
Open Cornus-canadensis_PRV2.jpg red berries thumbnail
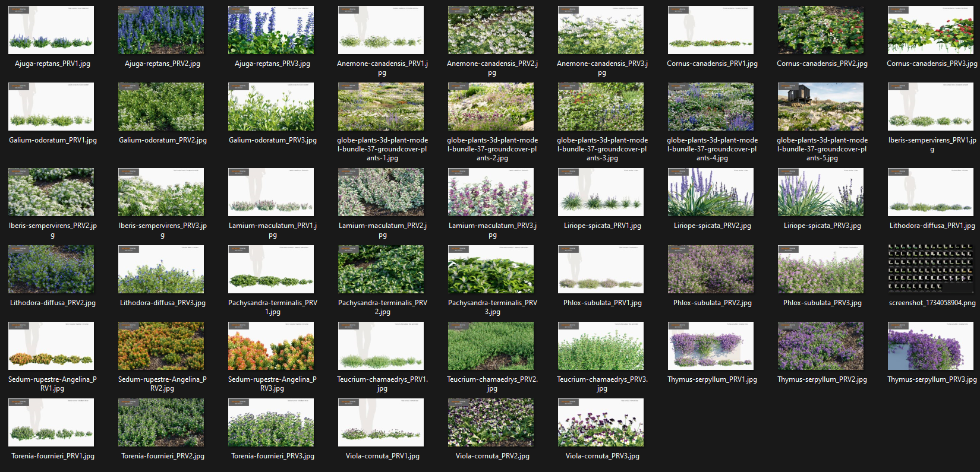[821, 30]
